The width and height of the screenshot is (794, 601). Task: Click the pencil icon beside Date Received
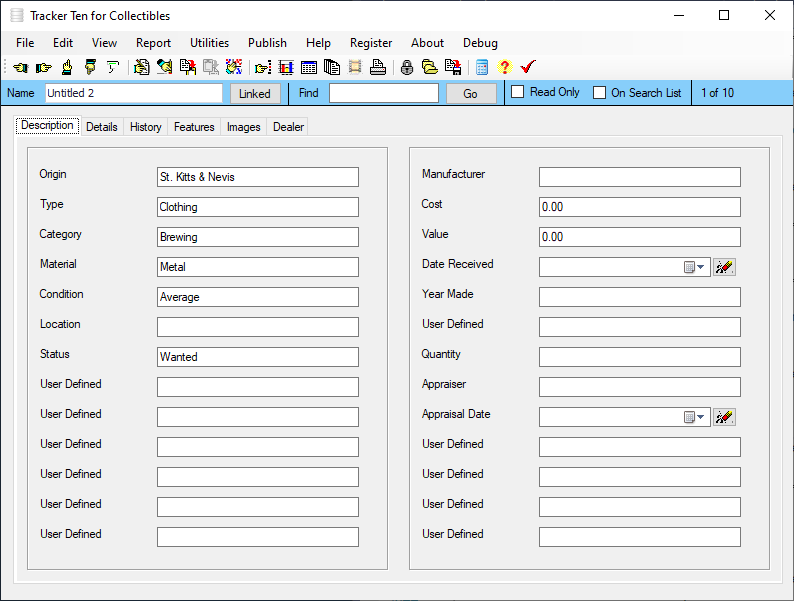coord(725,267)
